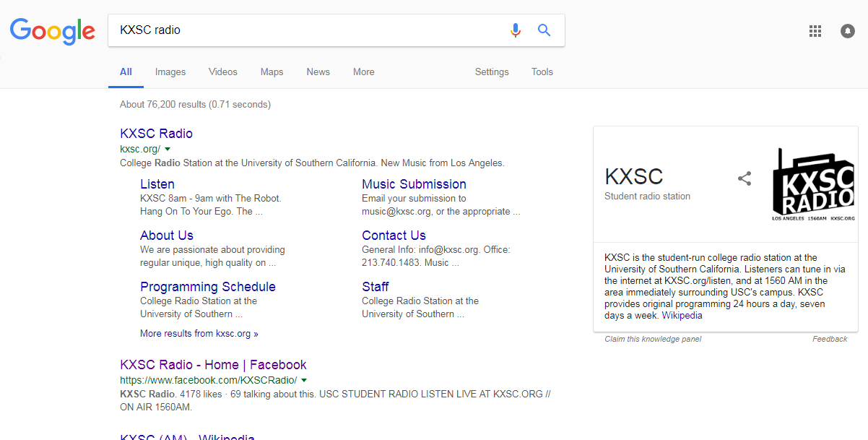Open search Settings menu

(x=492, y=72)
